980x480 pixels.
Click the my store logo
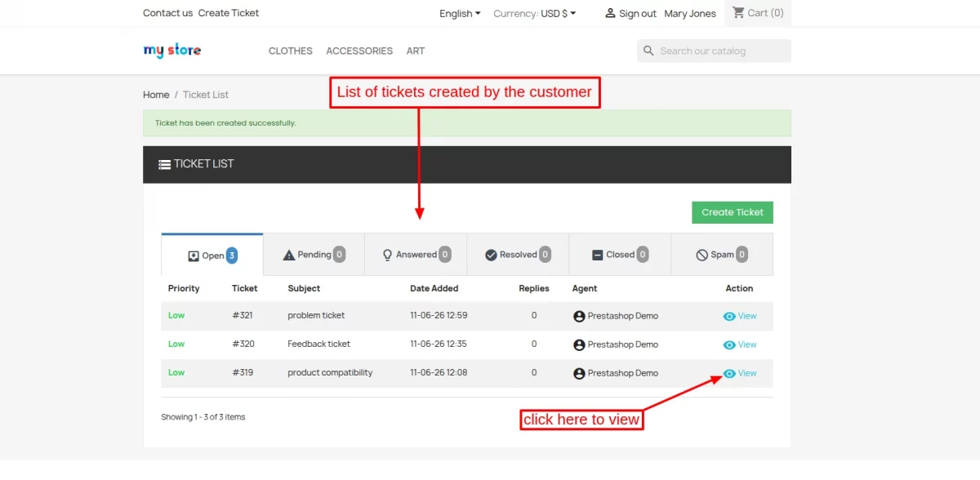tap(172, 51)
